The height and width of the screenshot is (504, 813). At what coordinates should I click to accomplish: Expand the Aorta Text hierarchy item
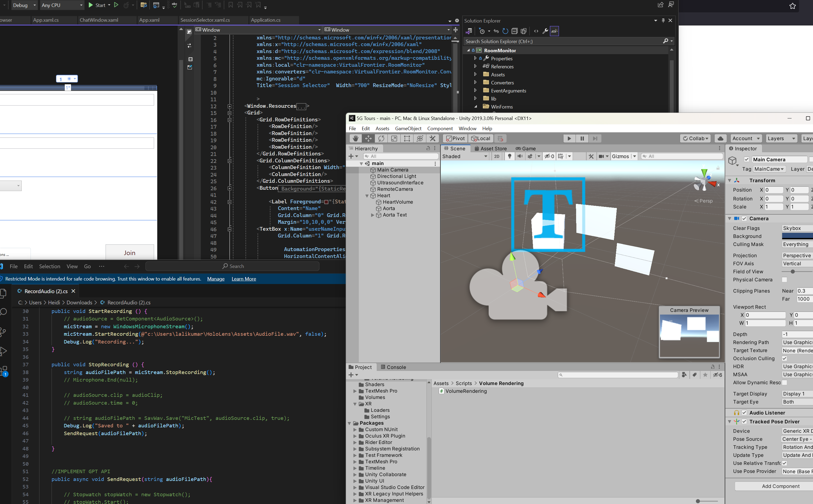click(373, 215)
